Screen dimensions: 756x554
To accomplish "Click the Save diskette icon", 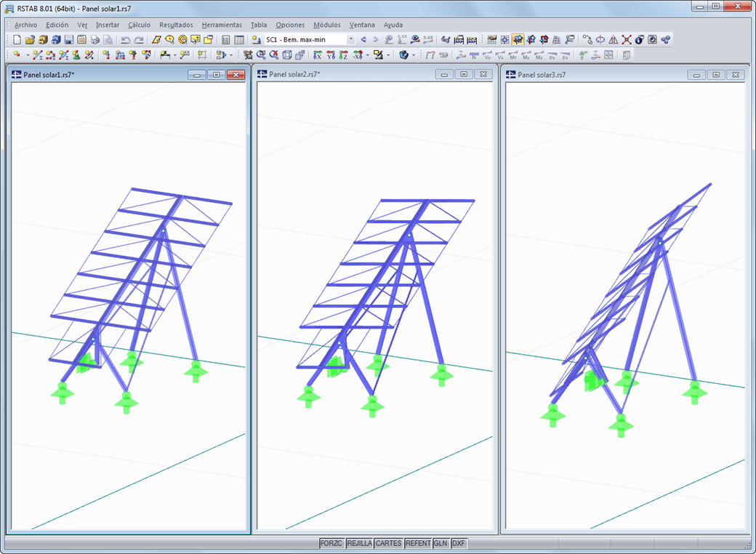I will [x=69, y=39].
